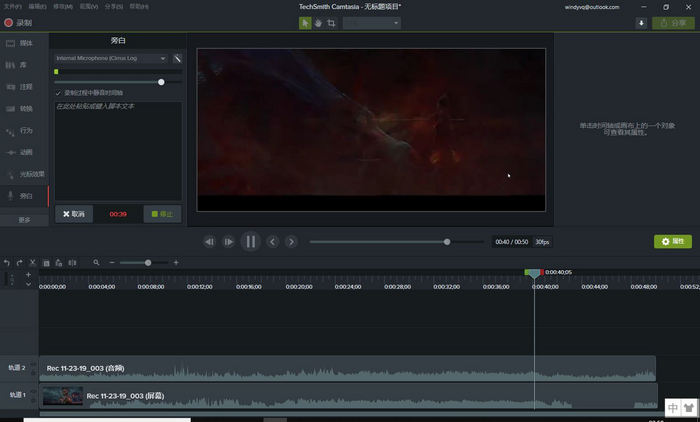This screenshot has height=422, width=700.
Task: Expand the track options chevron
Action: pyautogui.click(x=28, y=284)
